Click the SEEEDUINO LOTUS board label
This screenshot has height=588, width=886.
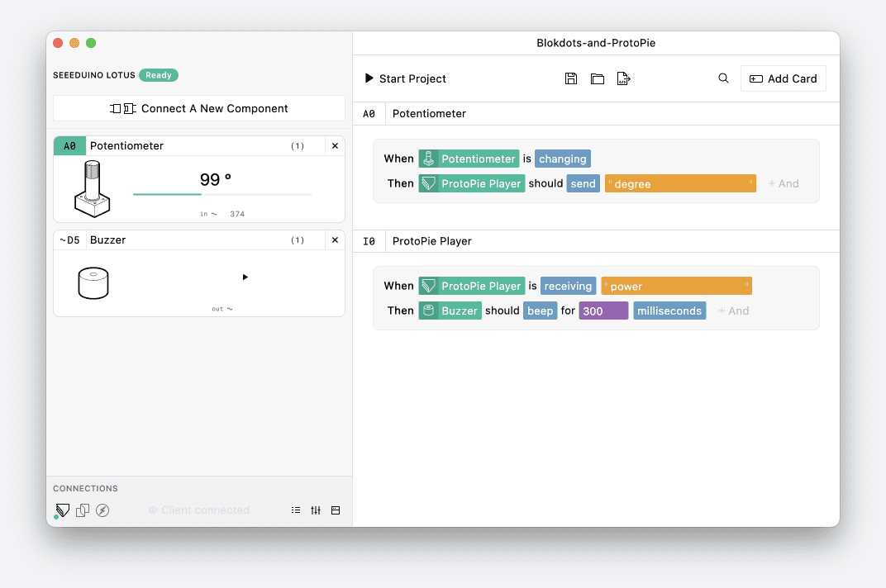click(94, 75)
